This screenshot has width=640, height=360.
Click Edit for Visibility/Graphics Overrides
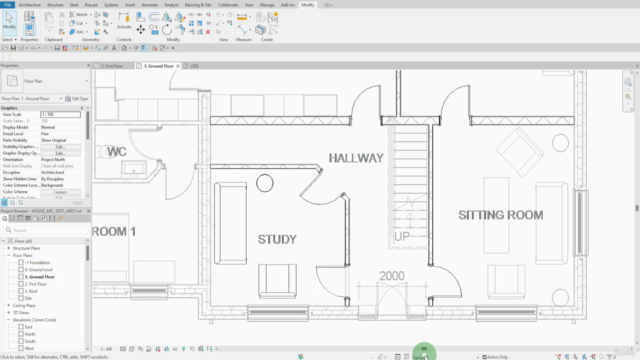[60, 147]
